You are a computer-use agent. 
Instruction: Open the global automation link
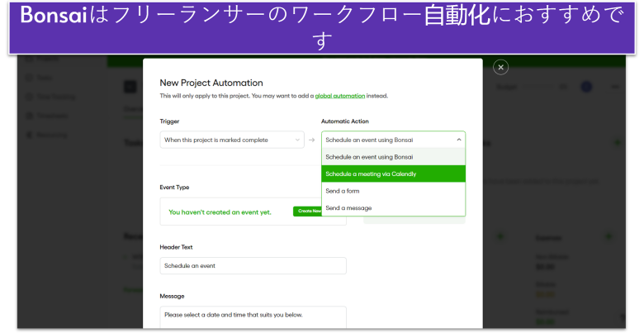tap(339, 96)
